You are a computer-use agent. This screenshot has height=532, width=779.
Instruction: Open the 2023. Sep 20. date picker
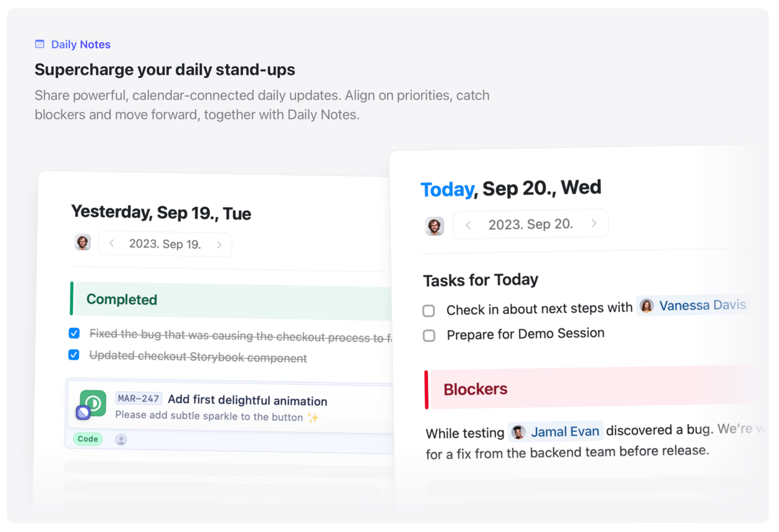tap(531, 224)
